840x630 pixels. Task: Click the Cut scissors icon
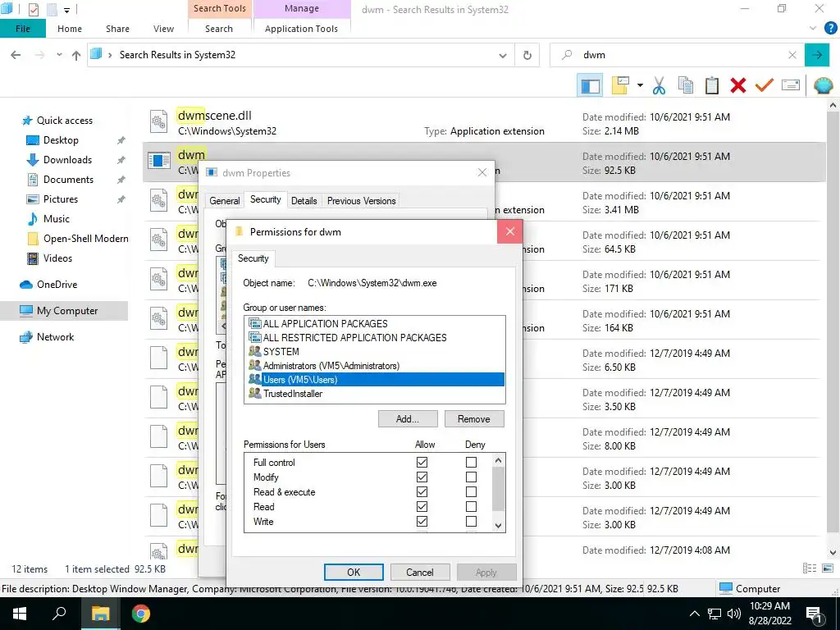(659, 85)
